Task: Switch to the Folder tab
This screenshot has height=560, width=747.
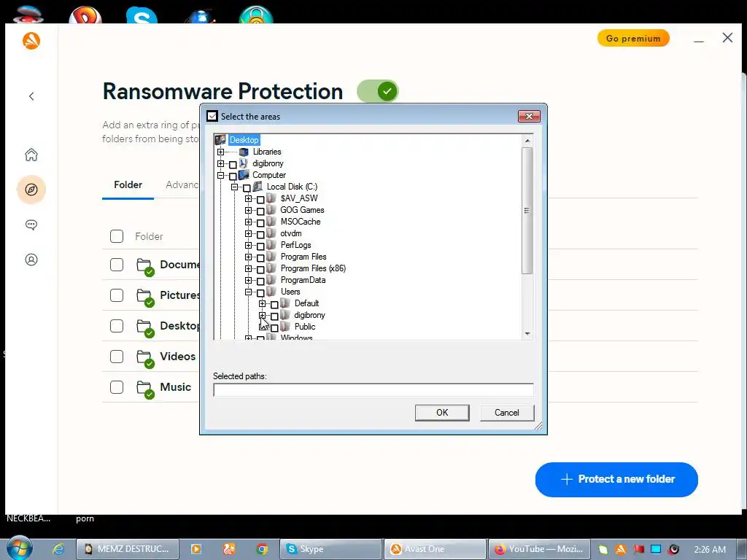Action: [x=128, y=184]
